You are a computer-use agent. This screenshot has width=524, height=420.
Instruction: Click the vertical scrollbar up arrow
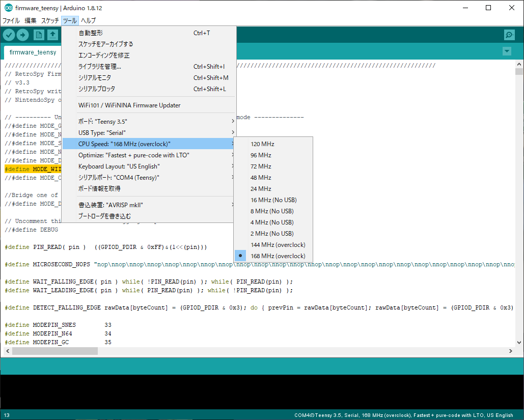coord(519,64)
